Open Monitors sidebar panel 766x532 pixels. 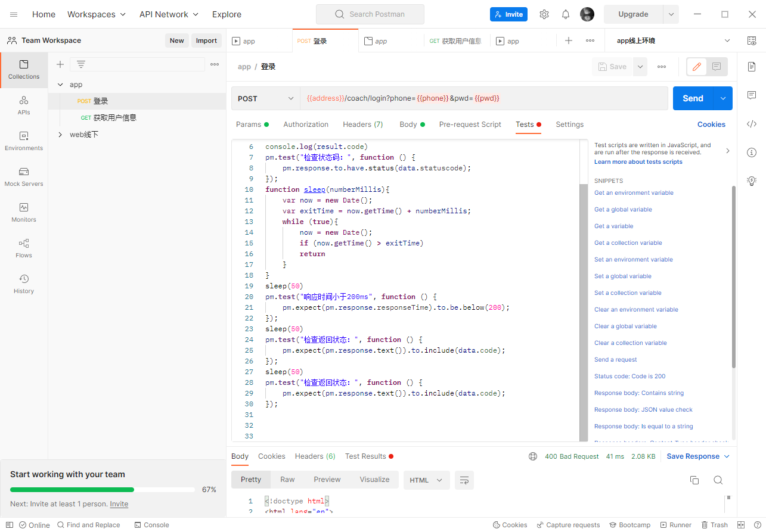pos(24,213)
